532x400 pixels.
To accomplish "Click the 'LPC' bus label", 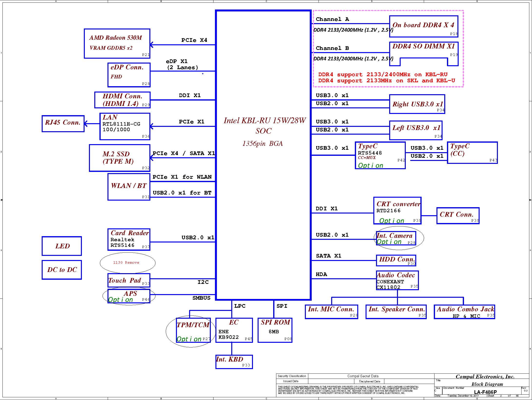I will pos(240,306).
